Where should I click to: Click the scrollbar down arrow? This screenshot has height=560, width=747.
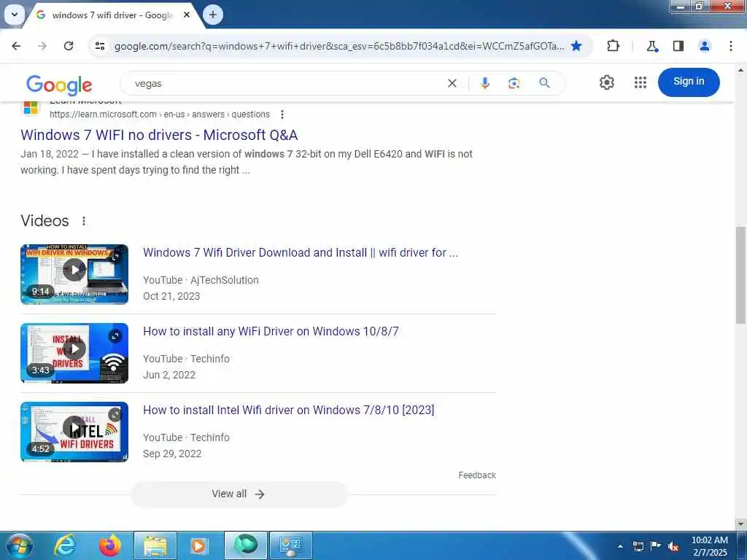(x=741, y=524)
